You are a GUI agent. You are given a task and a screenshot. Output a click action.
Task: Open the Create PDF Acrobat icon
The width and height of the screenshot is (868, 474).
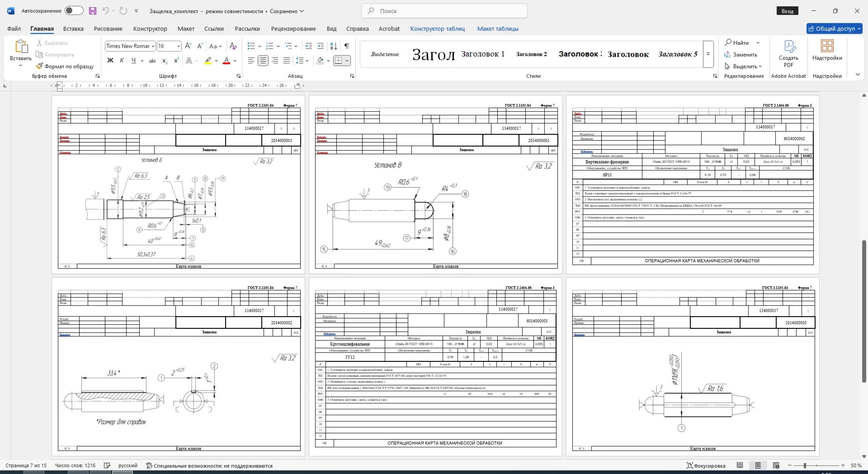point(788,54)
